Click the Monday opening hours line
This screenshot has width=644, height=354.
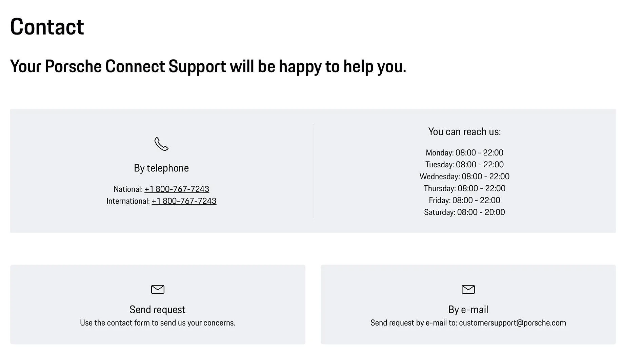[x=464, y=153]
